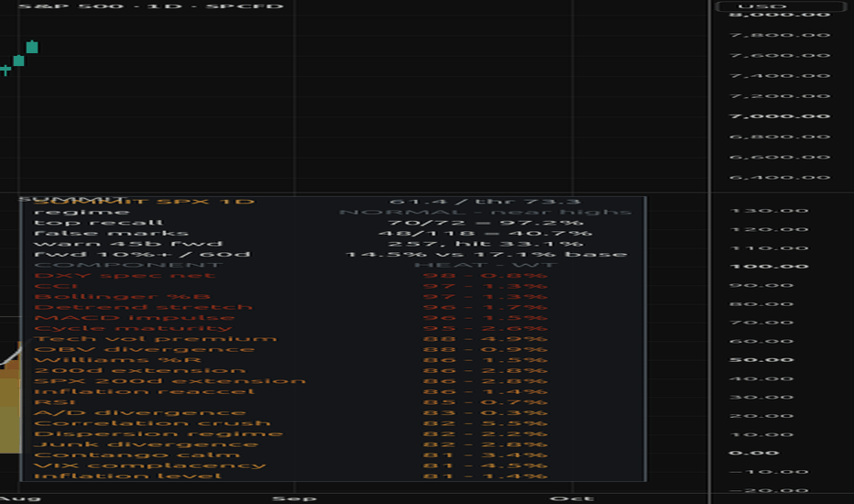Click the 'MACD impulse' component row

(x=135, y=318)
